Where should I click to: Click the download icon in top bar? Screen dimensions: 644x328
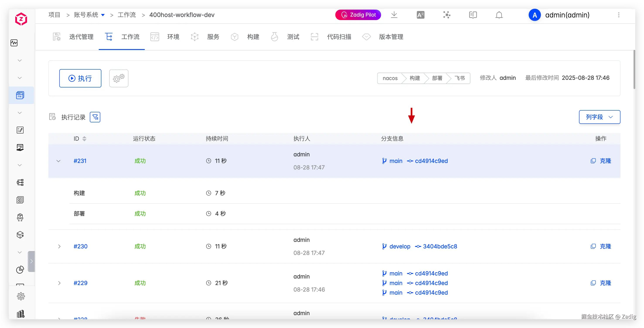tap(394, 15)
